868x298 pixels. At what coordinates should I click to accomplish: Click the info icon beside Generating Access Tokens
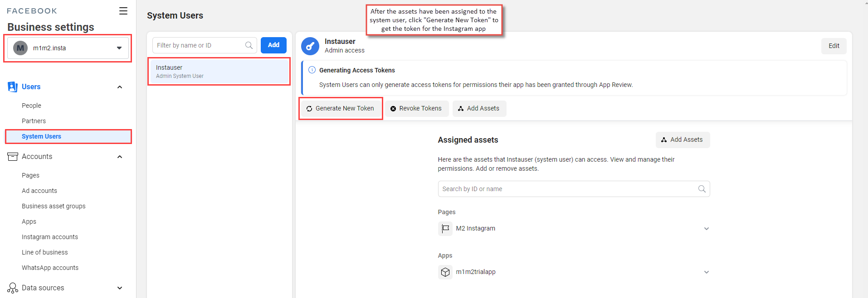tap(312, 70)
